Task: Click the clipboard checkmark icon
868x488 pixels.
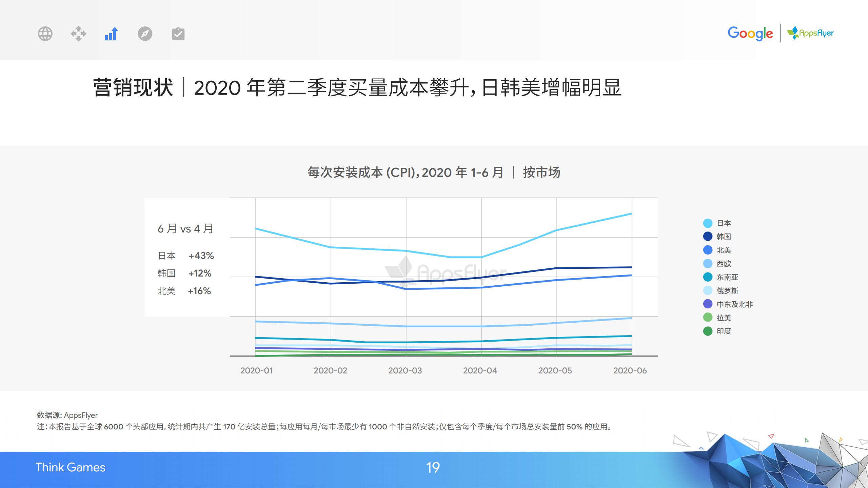Action: pos(178,34)
